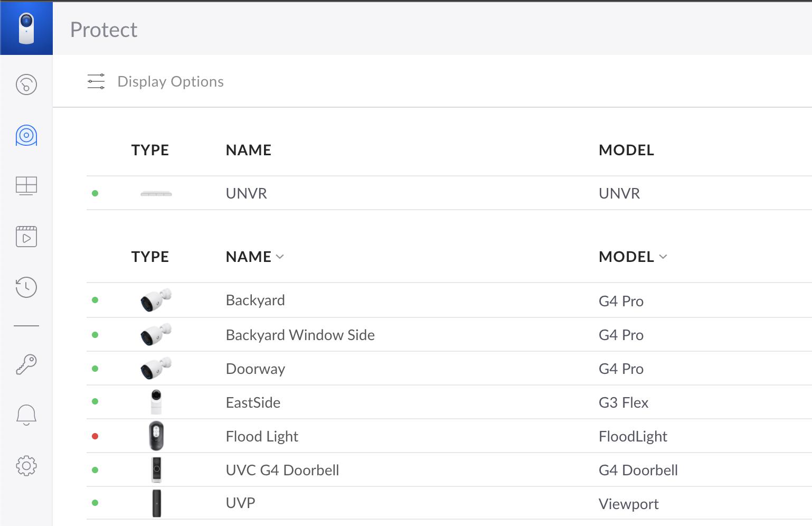
Task: Open the Backyard Window Side row name
Action: click(x=300, y=335)
